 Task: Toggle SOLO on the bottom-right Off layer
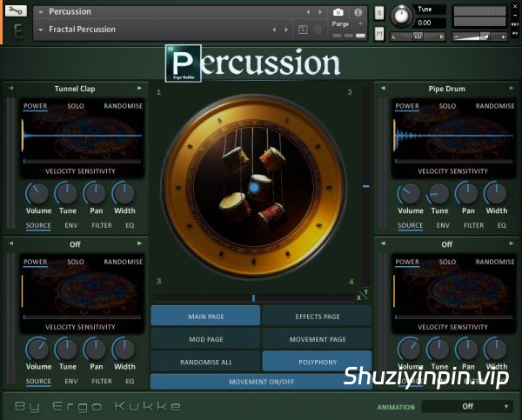click(447, 262)
